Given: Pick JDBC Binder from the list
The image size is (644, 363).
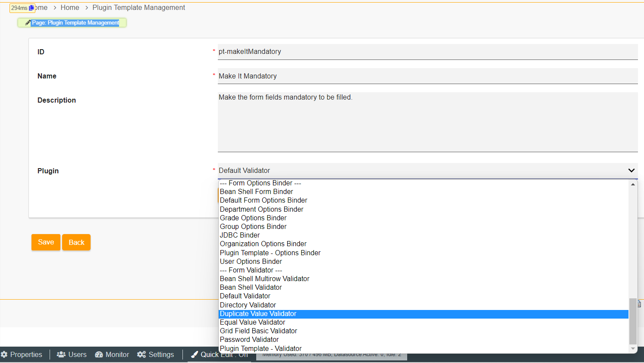Looking at the screenshot, I should [x=240, y=235].
